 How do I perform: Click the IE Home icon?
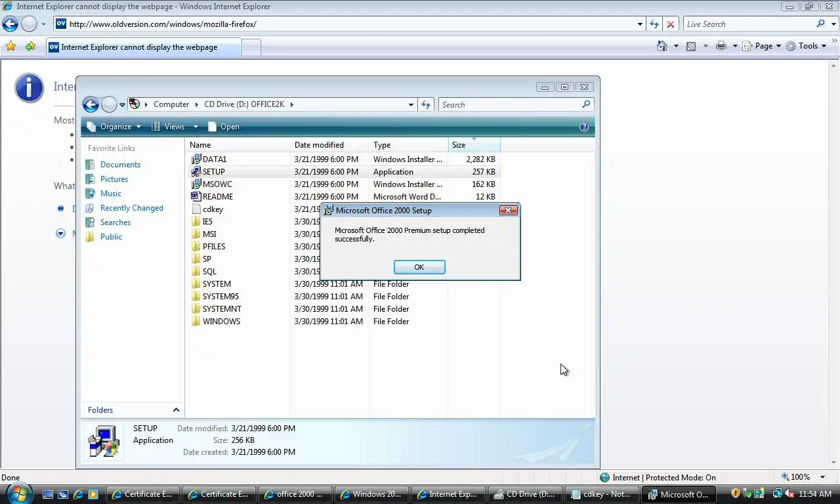(x=662, y=46)
